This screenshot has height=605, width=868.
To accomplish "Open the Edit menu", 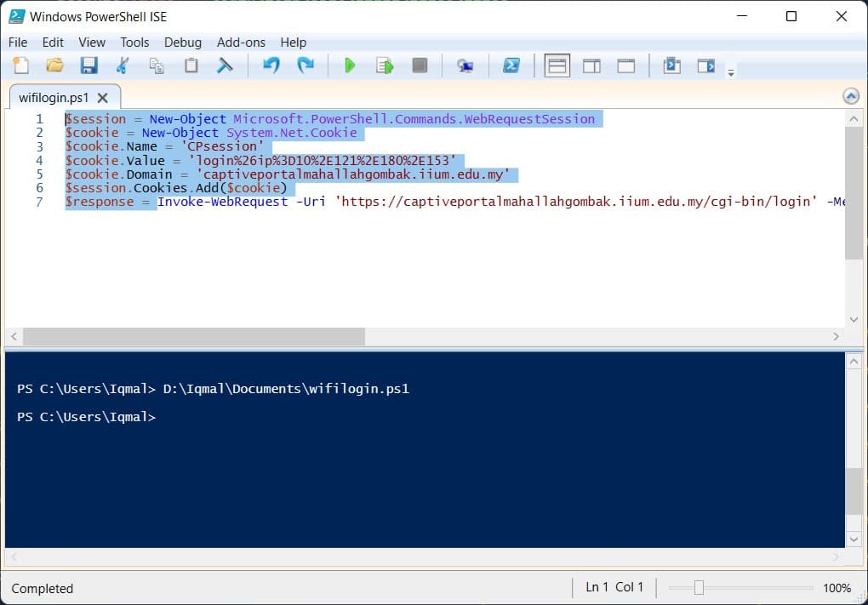I will [x=53, y=42].
